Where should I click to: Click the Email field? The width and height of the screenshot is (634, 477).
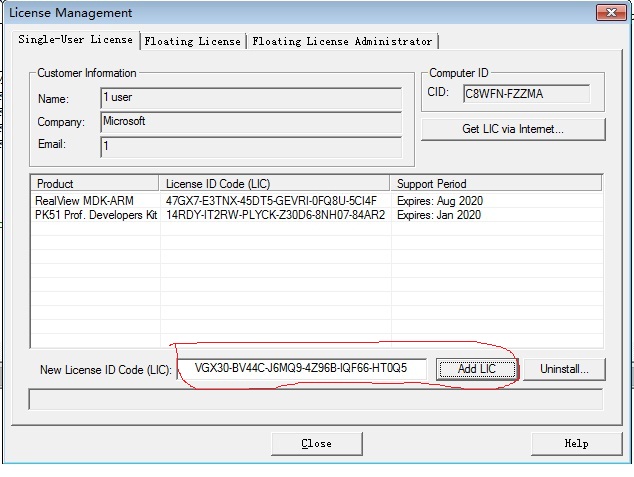251,146
